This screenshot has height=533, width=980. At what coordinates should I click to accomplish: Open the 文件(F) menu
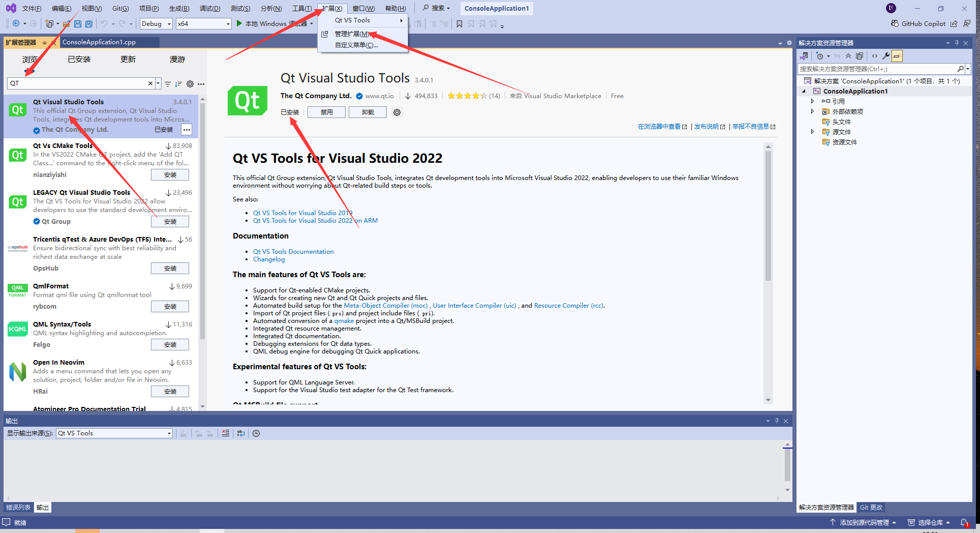(32, 8)
